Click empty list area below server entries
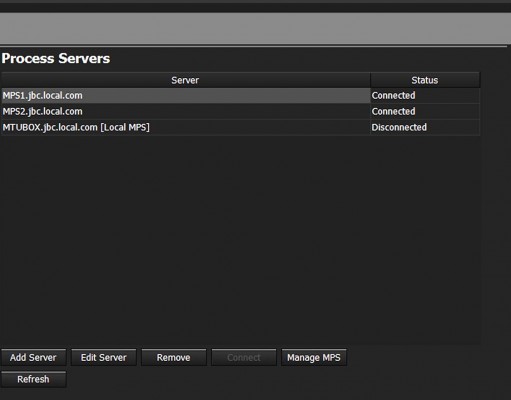The height and width of the screenshot is (400, 511). pos(240,238)
